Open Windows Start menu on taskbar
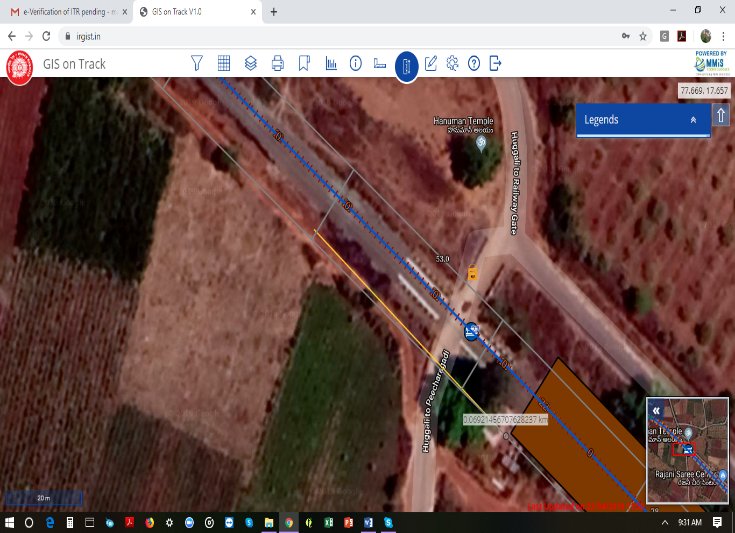735x533 pixels. [x=9, y=522]
